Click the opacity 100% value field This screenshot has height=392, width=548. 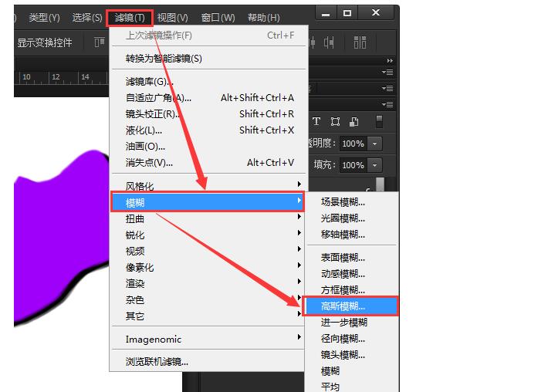click(353, 144)
